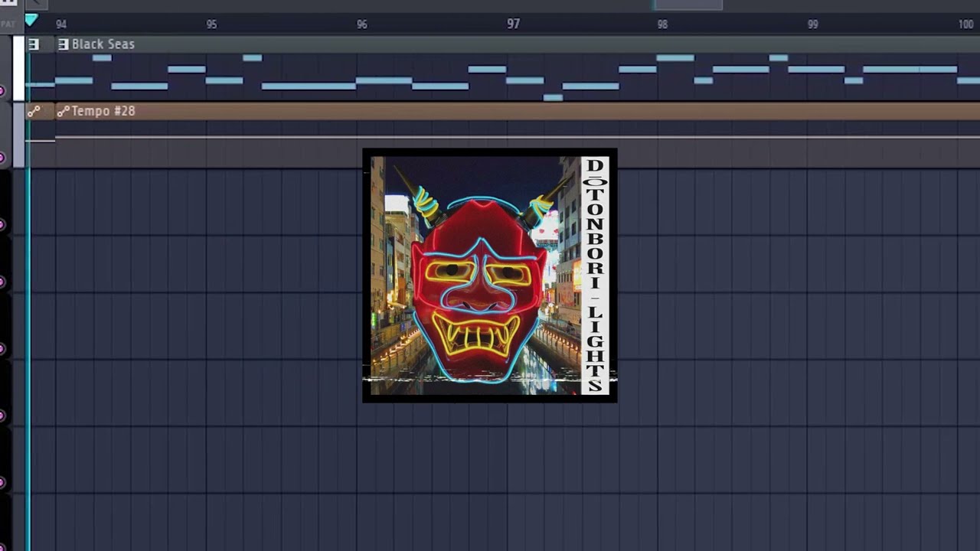Click the piano-roll icon beside the Black Seas title
Screen dimensions: 980x551
click(x=63, y=44)
